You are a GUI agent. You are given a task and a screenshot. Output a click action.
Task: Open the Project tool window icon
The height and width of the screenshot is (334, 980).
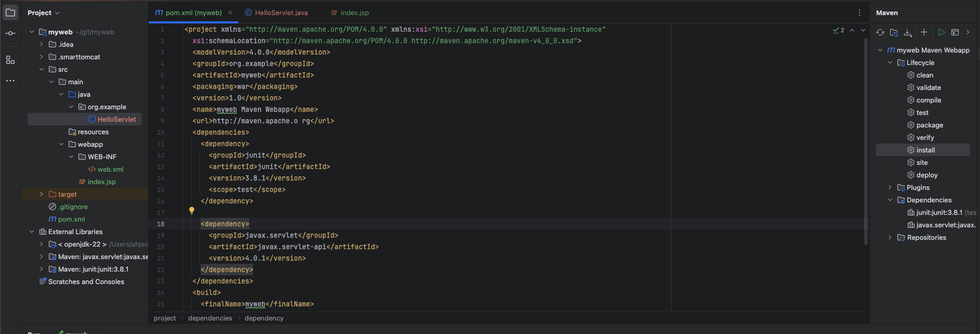tap(10, 12)
